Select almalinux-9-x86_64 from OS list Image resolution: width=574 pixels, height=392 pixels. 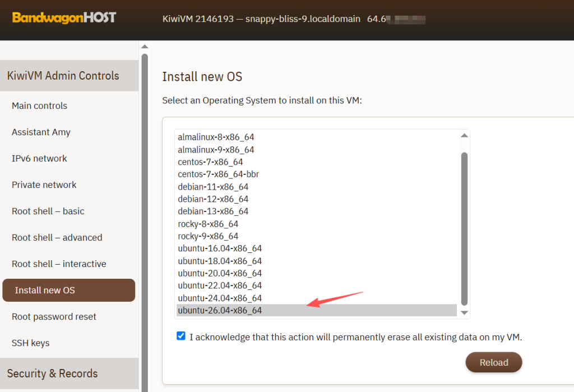click(x=317, y=150)
